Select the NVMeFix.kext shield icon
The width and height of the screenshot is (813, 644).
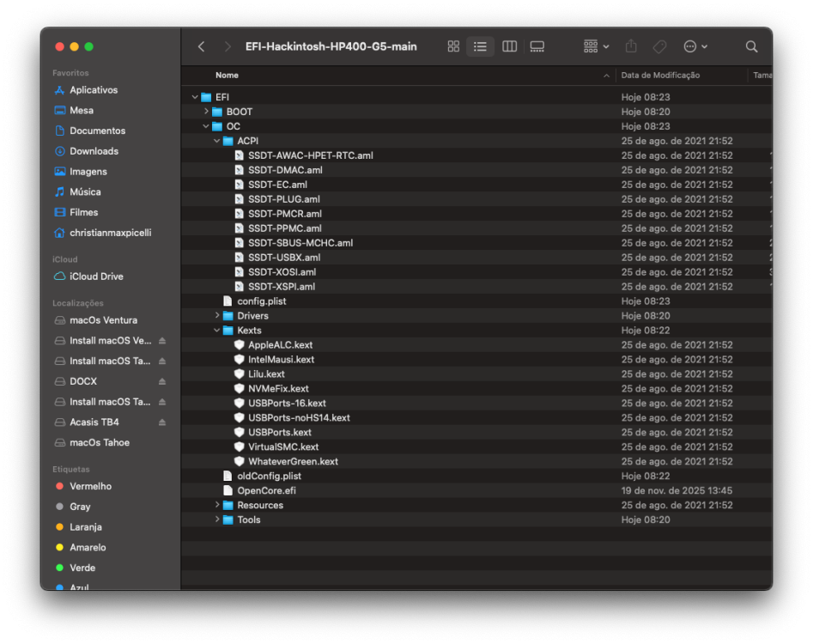coord(239,388)
